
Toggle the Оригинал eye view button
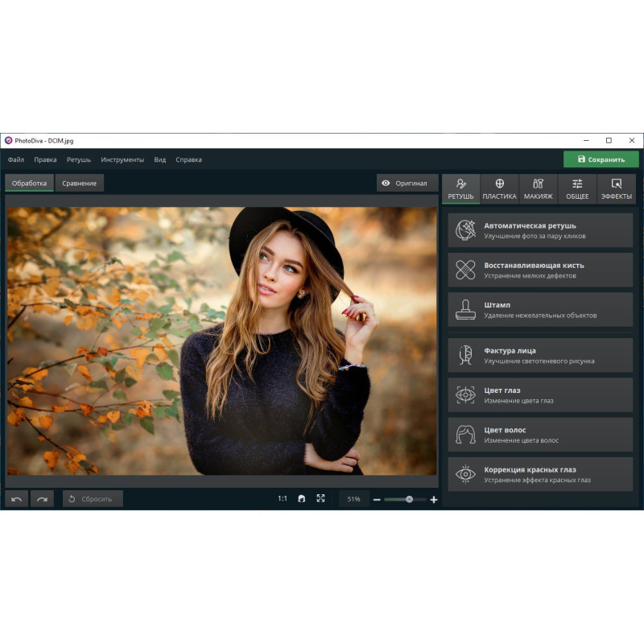point(407,184)
